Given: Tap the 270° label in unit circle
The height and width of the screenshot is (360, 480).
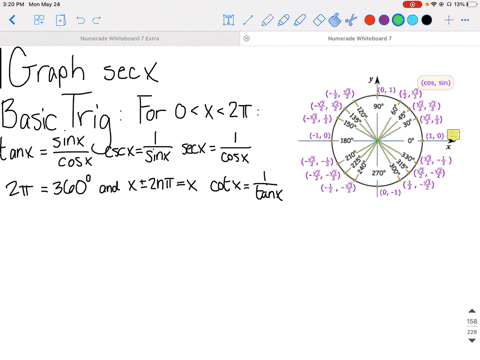Looking at the screenshot, I should click(x=379, y=173).
